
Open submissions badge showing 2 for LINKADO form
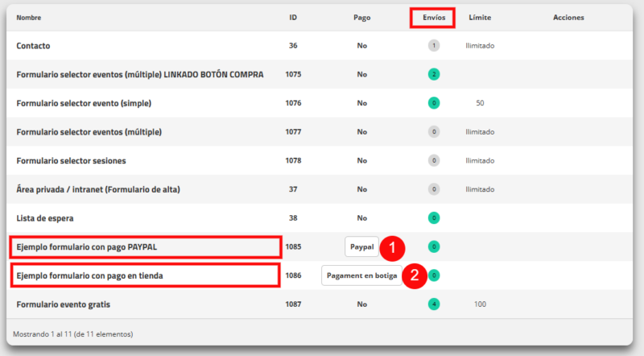point(434,74)
